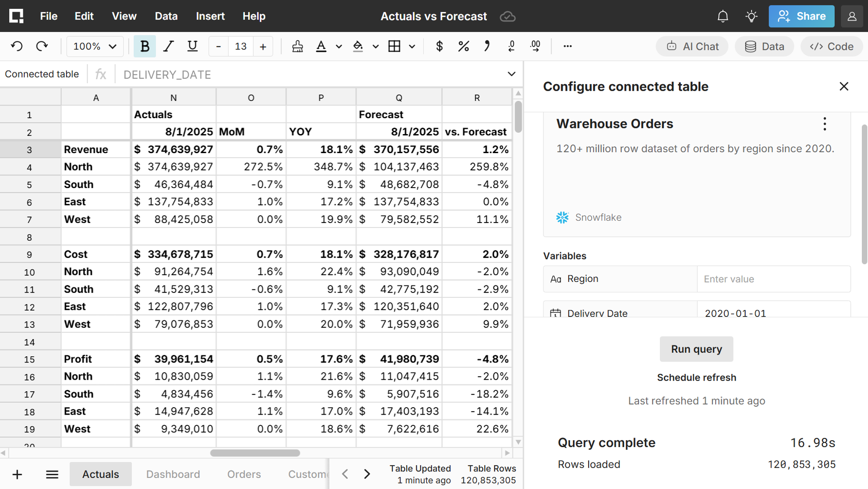Click the text color icon
Image resolution: width=868 pixels, height=489 pixels.
coord(321,46)
